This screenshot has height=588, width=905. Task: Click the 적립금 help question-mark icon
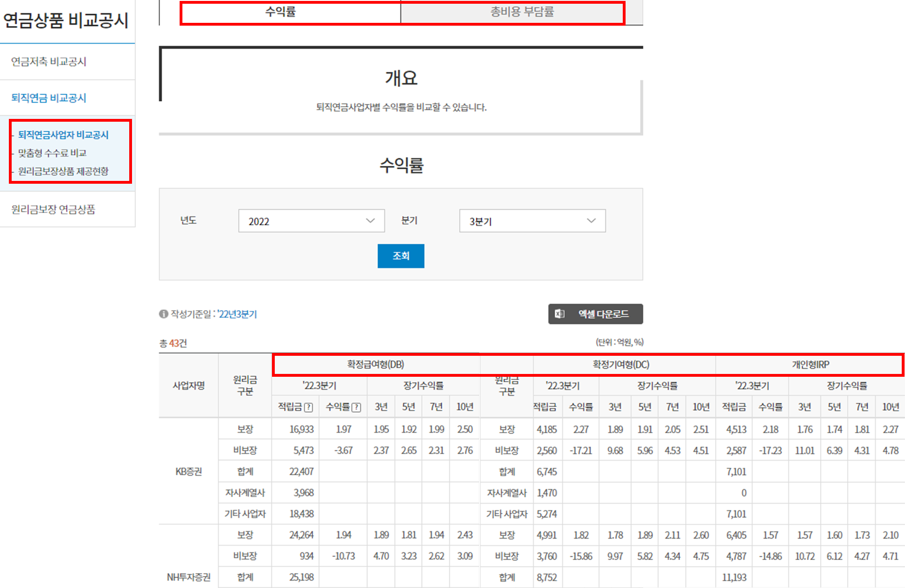pos(308,408)
